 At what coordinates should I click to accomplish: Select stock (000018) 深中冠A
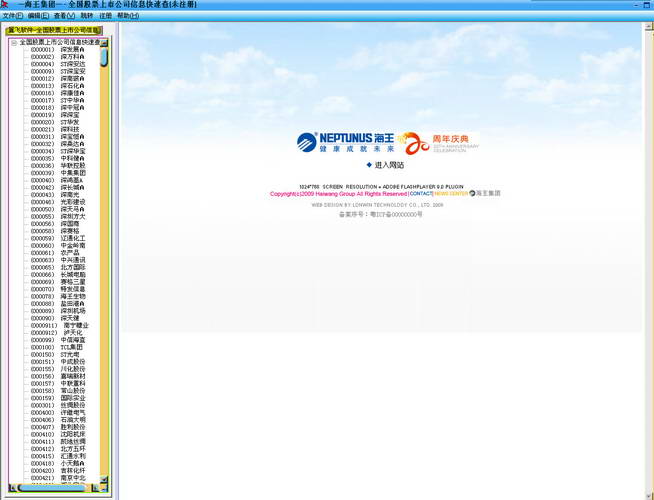(x=58, y=108)
